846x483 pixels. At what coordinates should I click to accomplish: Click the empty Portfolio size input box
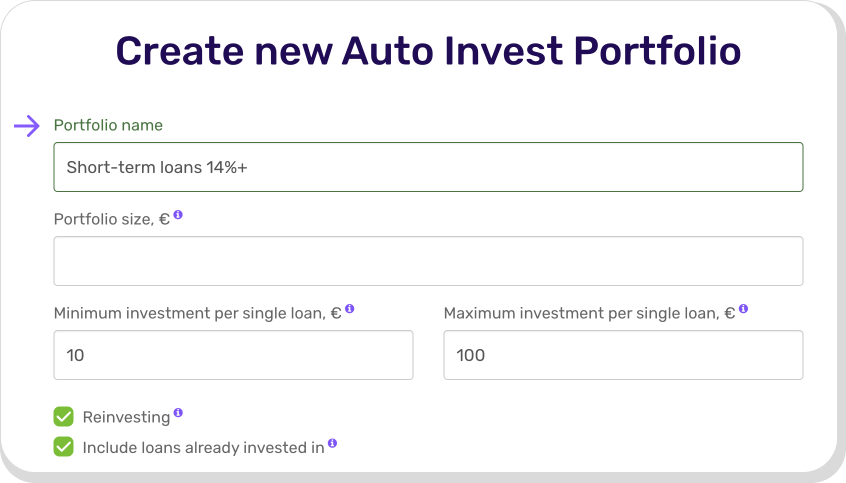[x=428, y=261]
